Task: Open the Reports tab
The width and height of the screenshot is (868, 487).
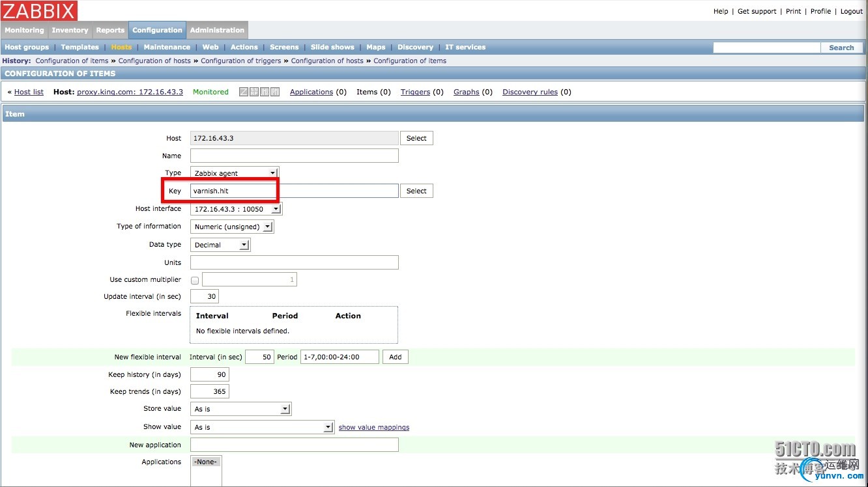Action: 110,30
